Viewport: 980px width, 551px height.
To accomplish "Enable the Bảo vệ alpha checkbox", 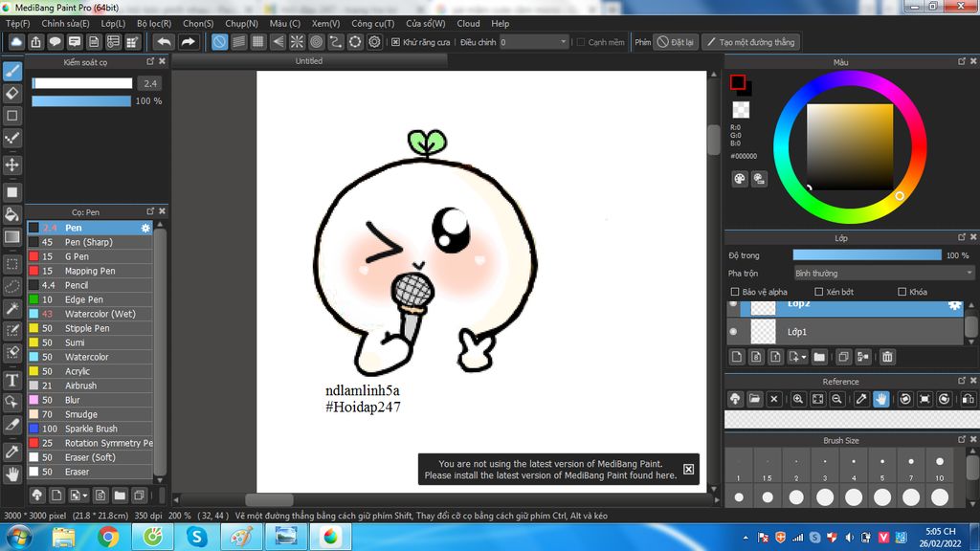I will pyautogui.click(x=735, y=292).
